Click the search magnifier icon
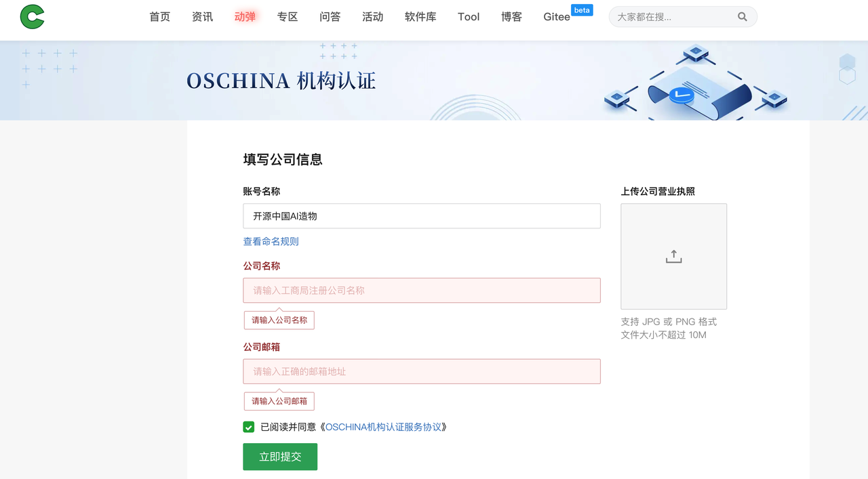The height and width of the screenshot is (479, 868). tap(743, 17)
